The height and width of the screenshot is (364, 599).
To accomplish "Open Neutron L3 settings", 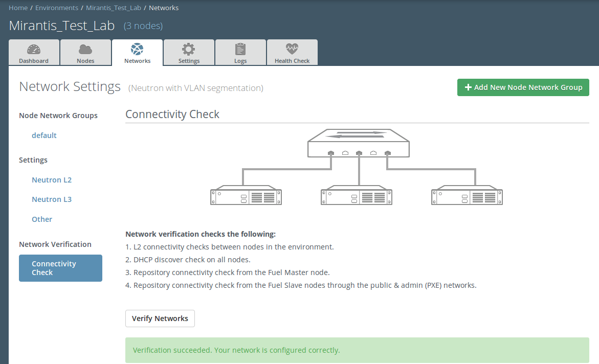I will 52,199.
